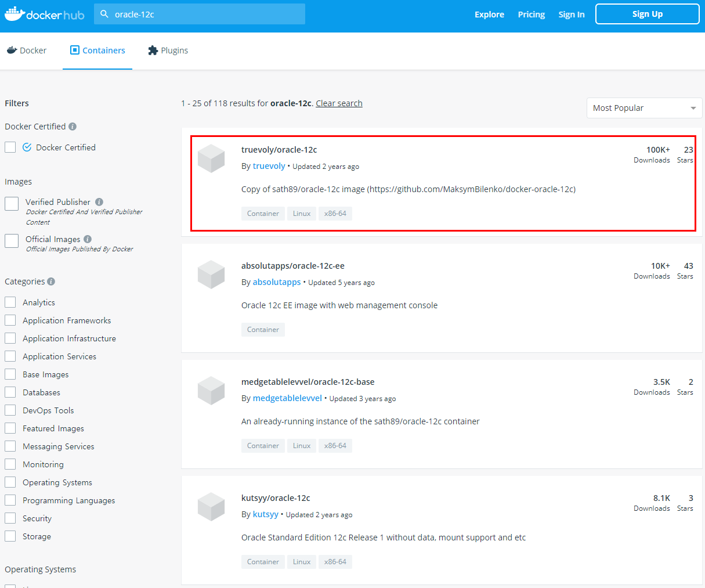Switch to the Docker tab
Viewport: 705px width, 588px height.
pyautogui.click(x=27, y=50)
